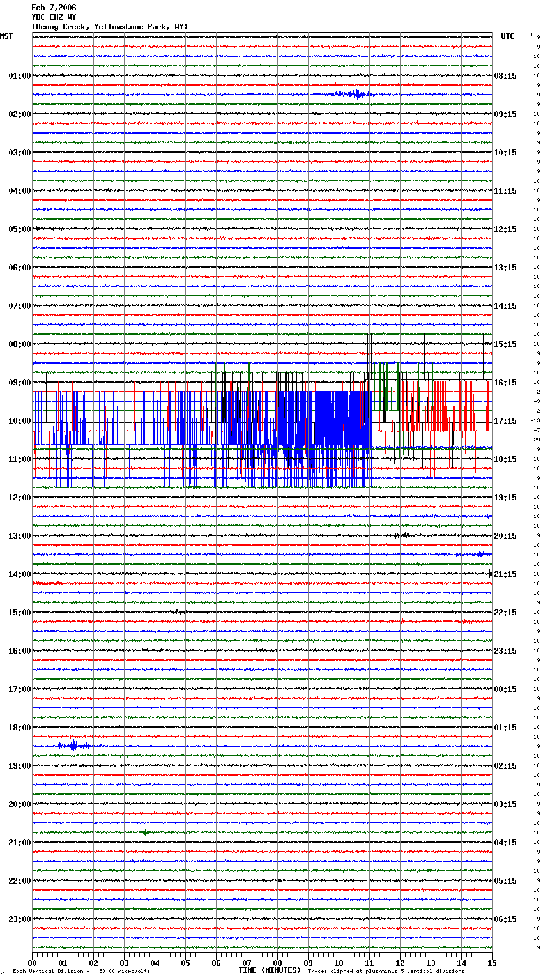Click minute 03 on the time axis
The width and height of the screenshot is (543, 980).
click(x=125, y=963)
